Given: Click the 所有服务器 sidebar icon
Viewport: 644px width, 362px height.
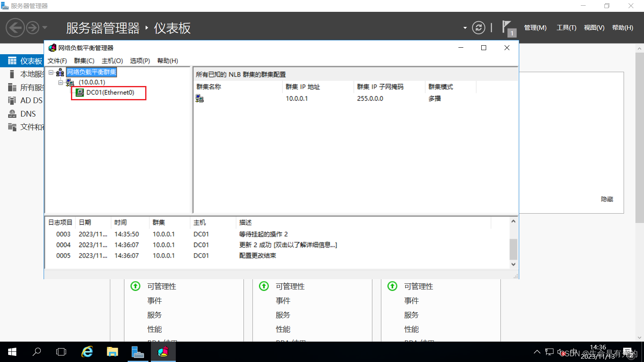Looking at the screenshot, I should pyautogui.click(x=12, y=87).
